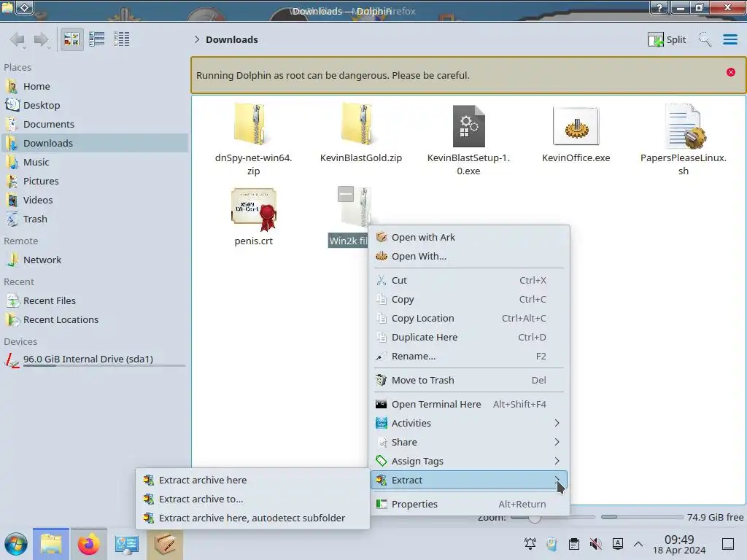
Task: Click the Split view button
Action: tap(667, 39)
